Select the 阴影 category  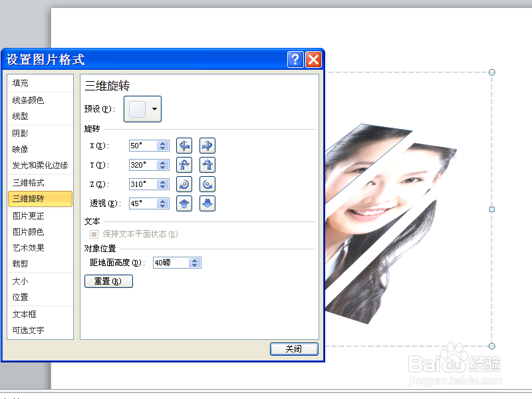coord(40,134)
